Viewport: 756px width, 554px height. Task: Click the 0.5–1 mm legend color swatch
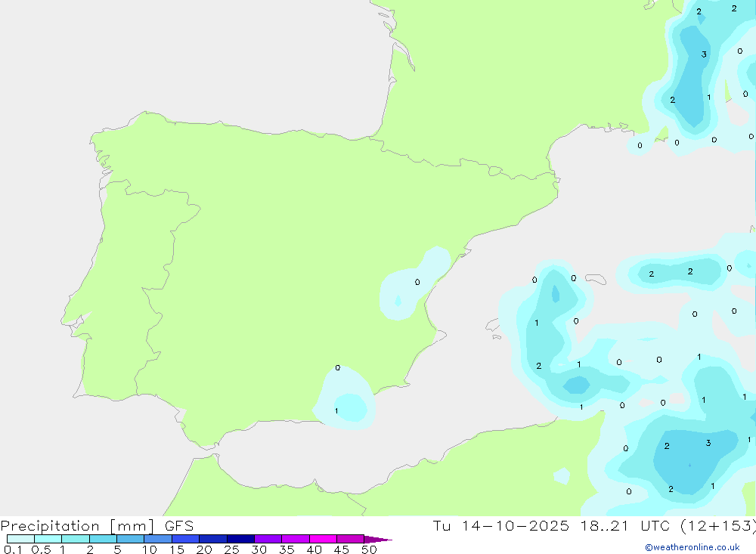[48, 539]
